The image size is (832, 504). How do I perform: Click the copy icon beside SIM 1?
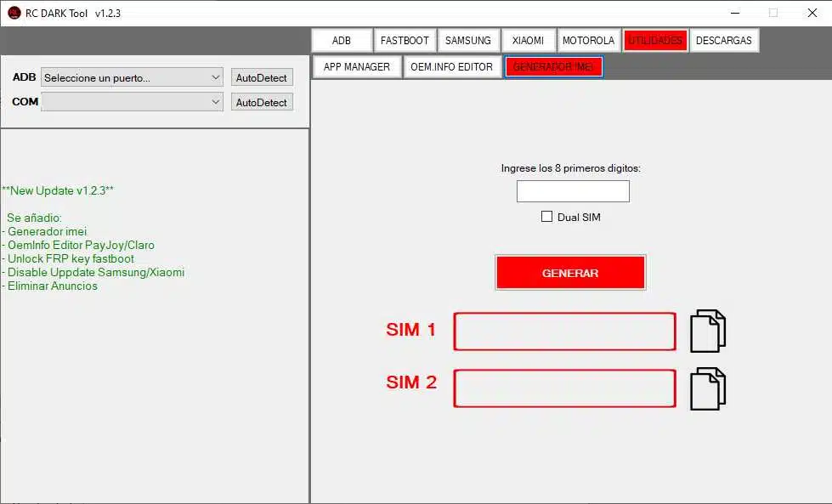[x=708, y=331]
